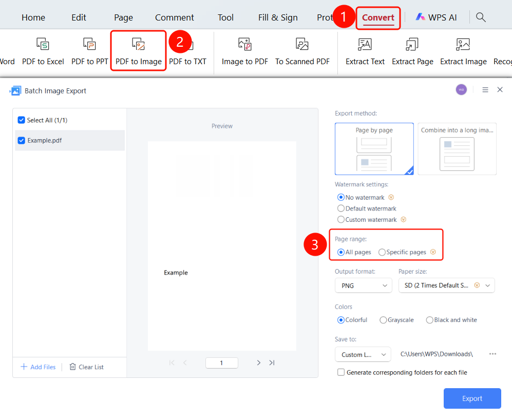Enable generating corresponding folders for each file
The width and height of the screenshot is (512, 420).
coord(341,372)
